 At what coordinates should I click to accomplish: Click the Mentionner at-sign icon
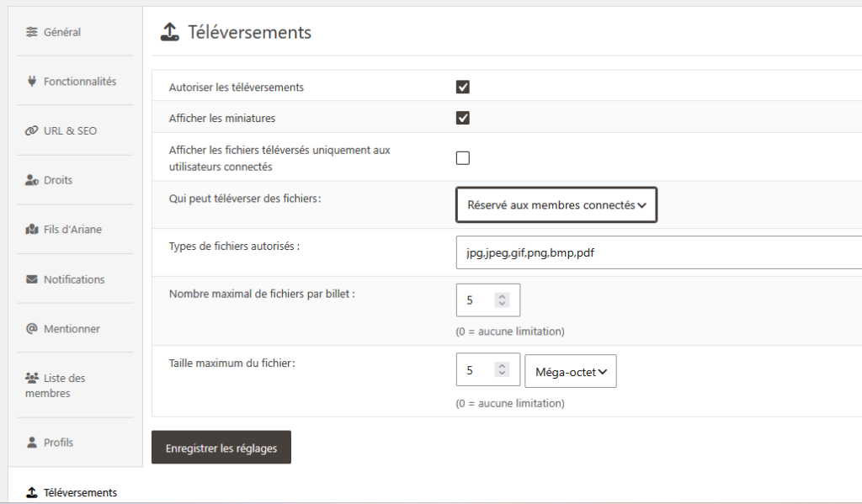32,329
